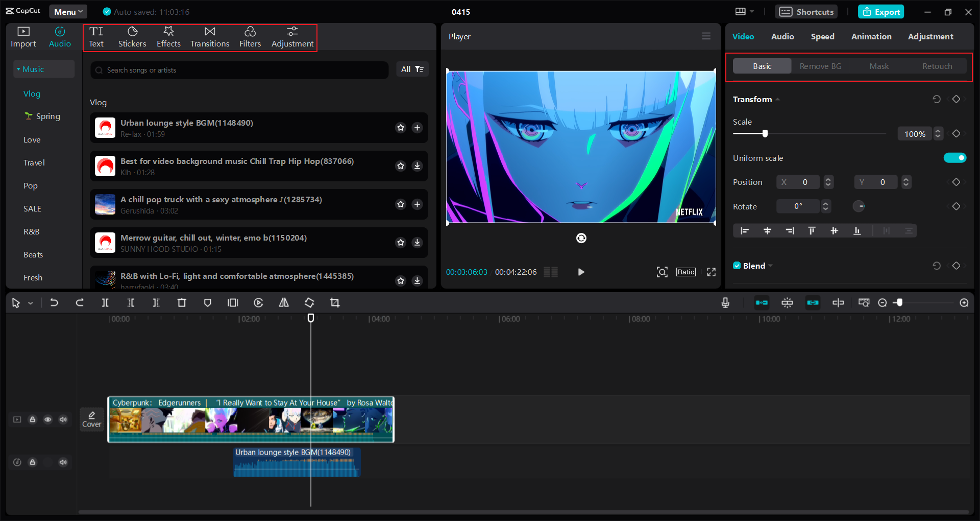Screen dimensions: 980x521
Task: Open the All filter dropdown for music
Action: pyautogui.click(x=412, y=69)
